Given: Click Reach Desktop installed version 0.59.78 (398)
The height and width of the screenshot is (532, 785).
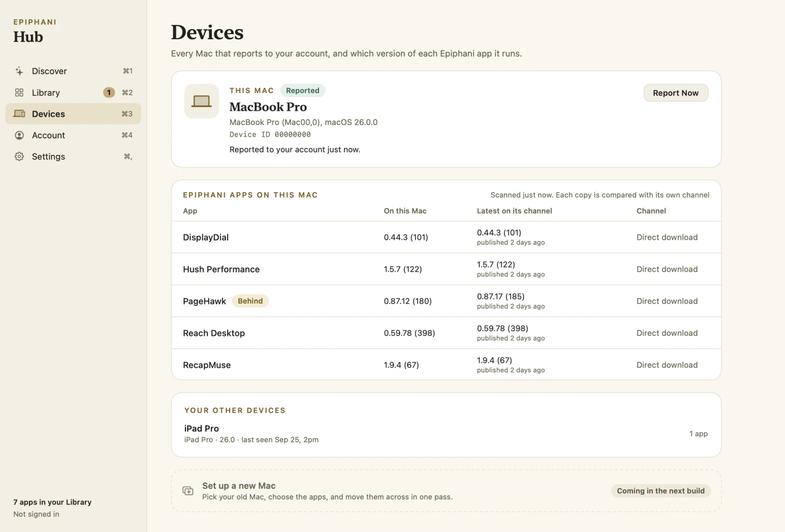Looking at the screenshot, I should (409, 333).
